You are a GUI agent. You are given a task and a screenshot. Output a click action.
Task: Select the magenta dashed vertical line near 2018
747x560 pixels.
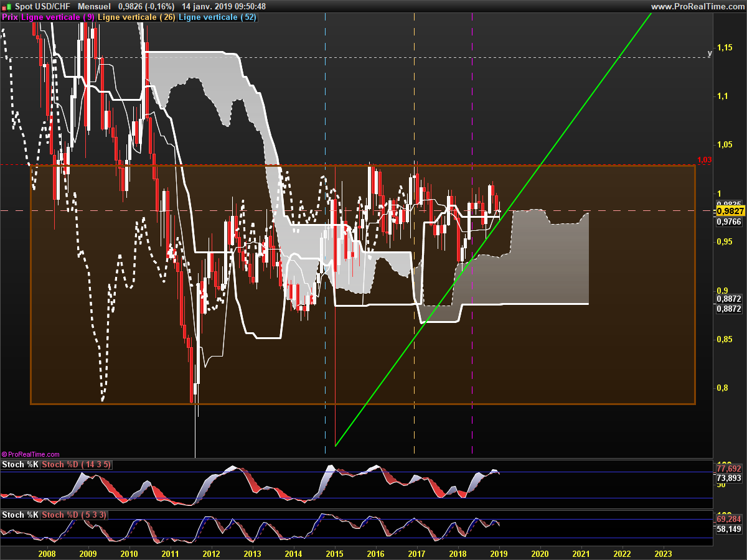pos(472,236)
